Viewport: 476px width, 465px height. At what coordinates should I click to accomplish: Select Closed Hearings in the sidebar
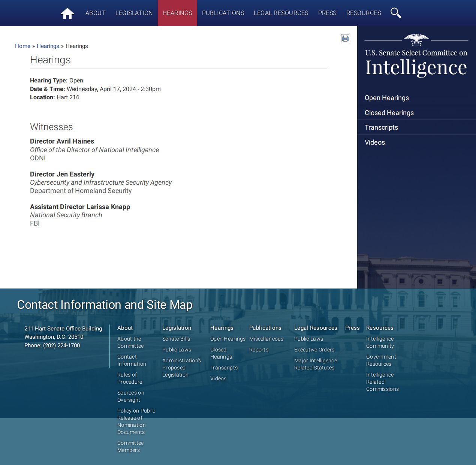tap(389, 113)
